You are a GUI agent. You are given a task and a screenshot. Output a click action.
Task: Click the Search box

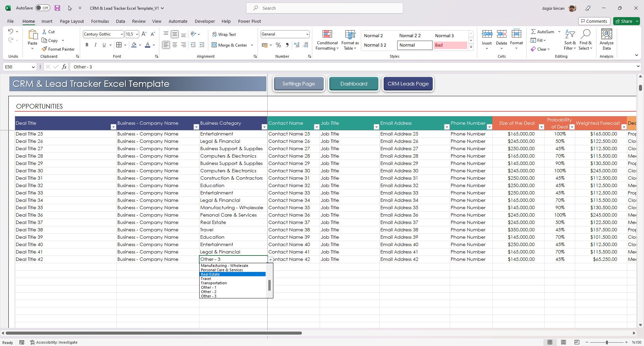pos(325,8)
